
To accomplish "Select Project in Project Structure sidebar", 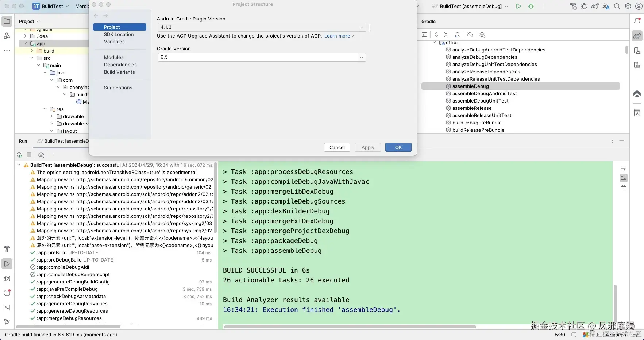I will (x=120, y=27).
